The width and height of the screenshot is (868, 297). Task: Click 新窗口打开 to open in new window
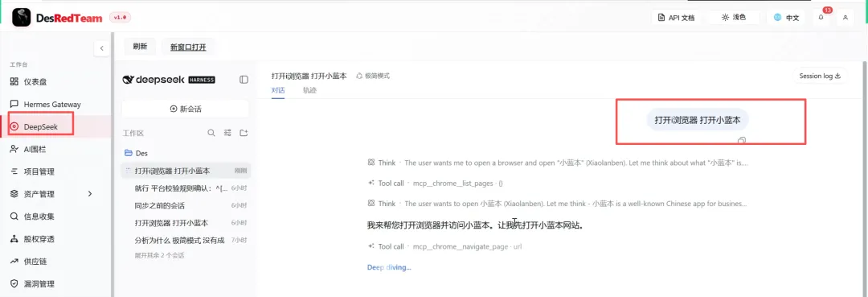coord(188,47)
